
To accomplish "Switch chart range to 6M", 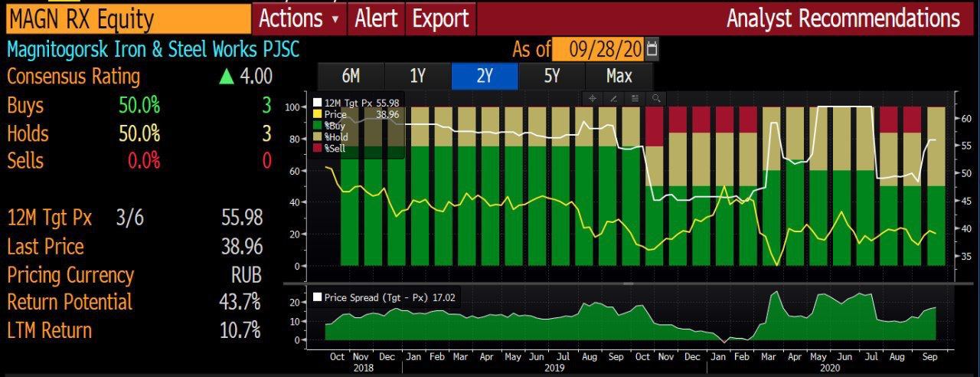I will [351, 76].
